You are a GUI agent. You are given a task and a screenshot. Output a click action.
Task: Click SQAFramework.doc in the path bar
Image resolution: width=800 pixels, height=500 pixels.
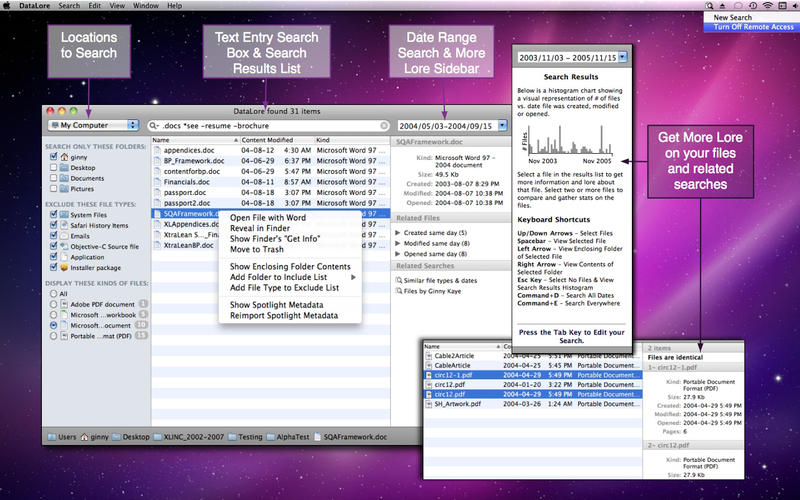[x=355, y=437]
